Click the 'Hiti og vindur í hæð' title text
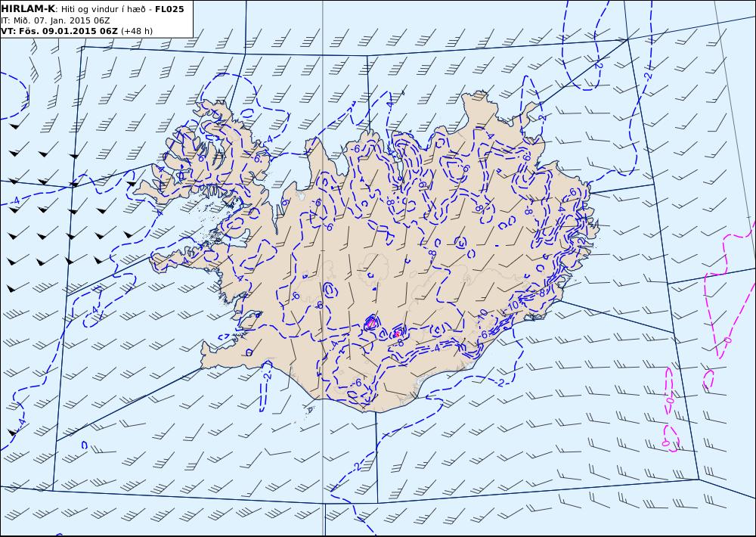Screen dimensions: 756x537 click(104, 9)
